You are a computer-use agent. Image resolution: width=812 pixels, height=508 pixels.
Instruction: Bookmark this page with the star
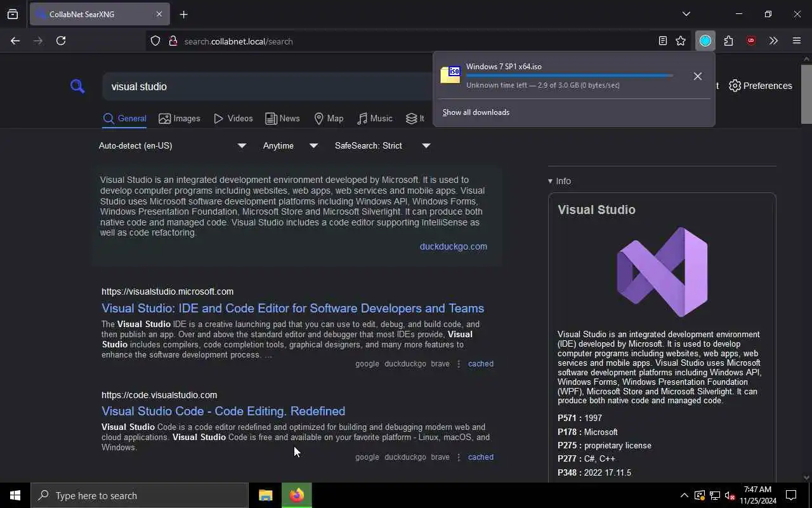681,41
